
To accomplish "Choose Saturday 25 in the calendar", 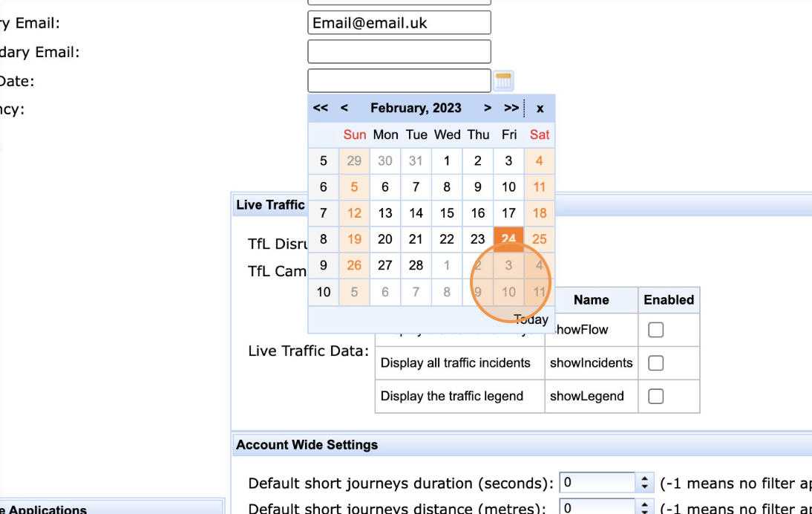I will tap(540, 239).
